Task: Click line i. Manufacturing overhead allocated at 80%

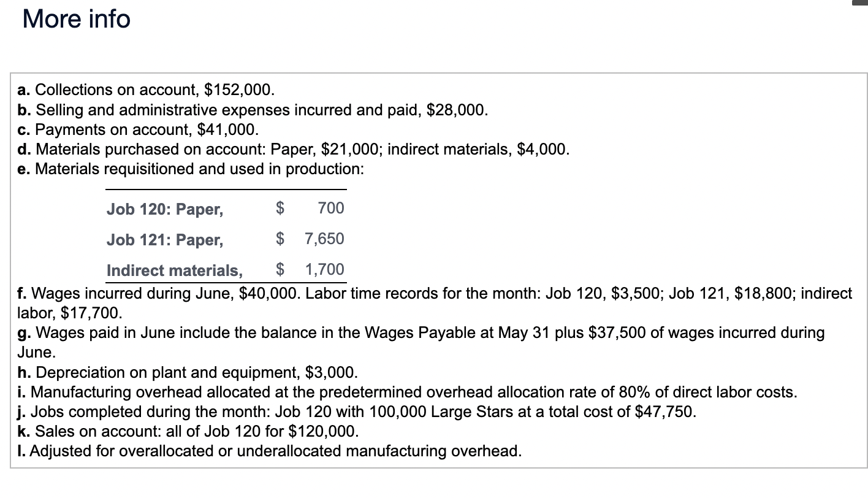Action: click(x=408, y=392)
